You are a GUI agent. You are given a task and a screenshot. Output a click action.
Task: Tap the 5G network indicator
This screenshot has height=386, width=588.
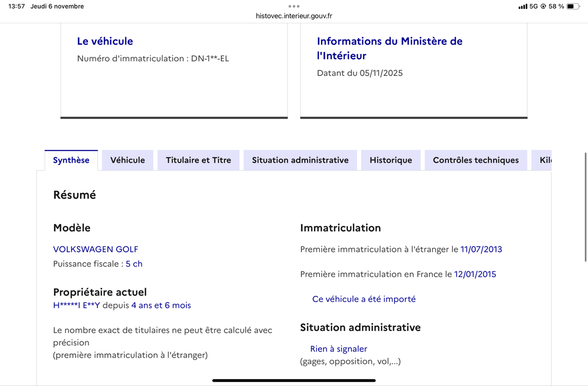(534, 6)
